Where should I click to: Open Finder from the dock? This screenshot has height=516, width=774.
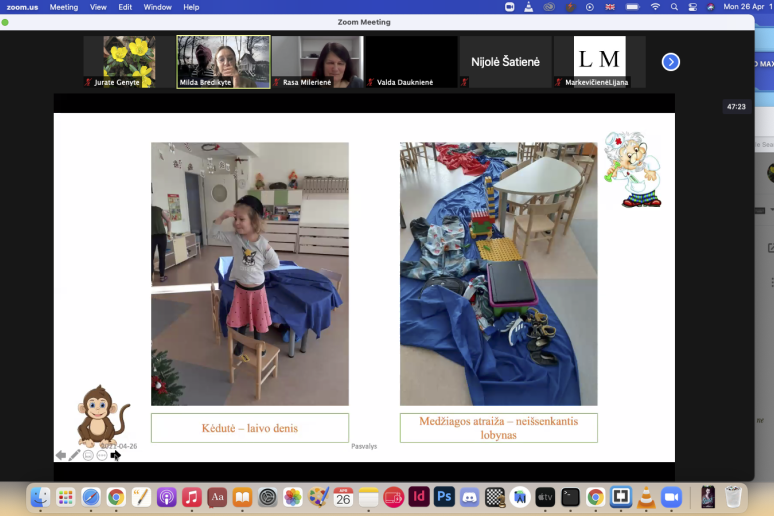(40, 497)
